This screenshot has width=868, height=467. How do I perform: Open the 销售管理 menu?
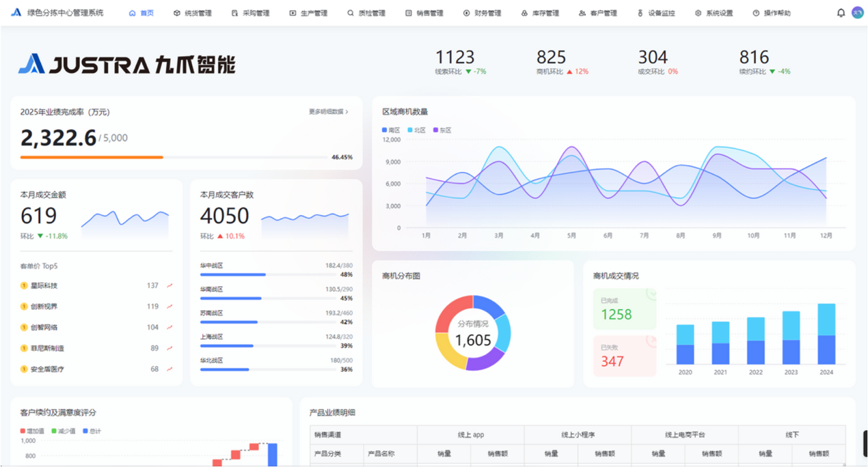[419, 12]
